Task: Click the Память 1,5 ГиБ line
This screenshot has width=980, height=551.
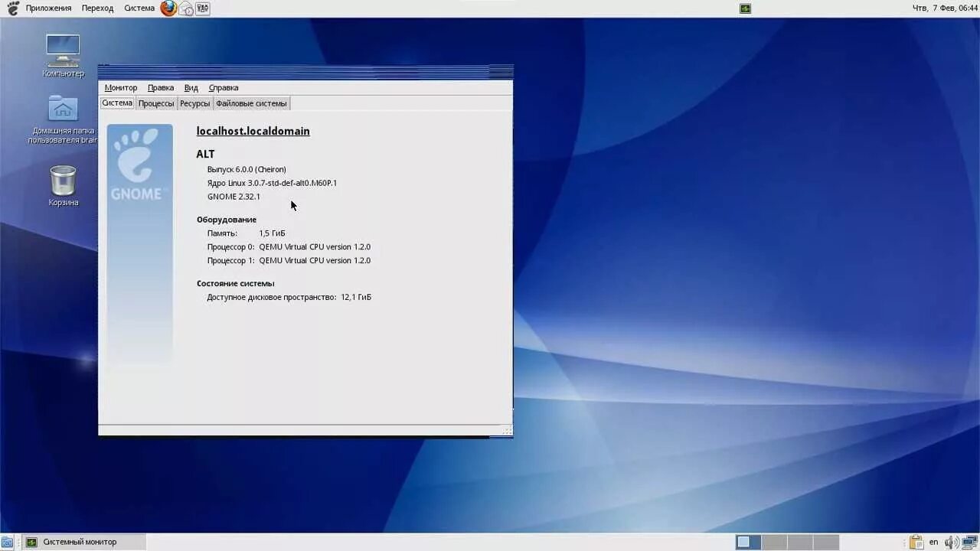Action: [246, 233]
